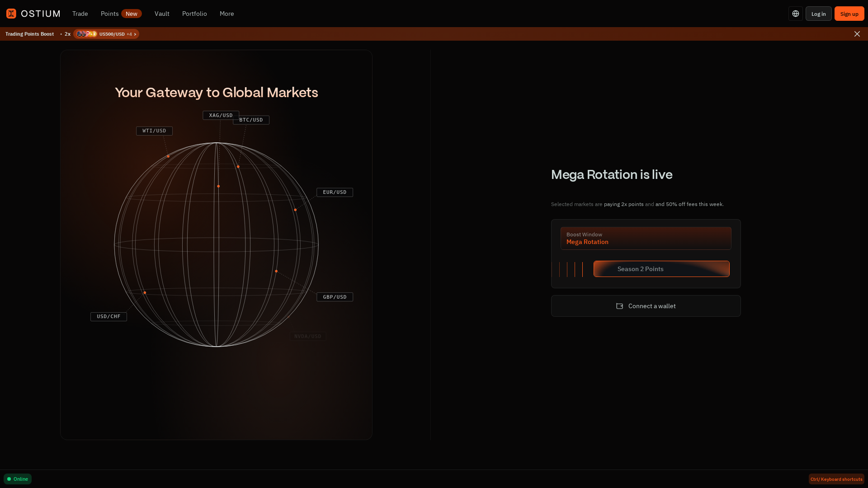This screenshot has width=868, height=488.
Task: Click the Ostium logo icon
Action: coord(11,14)
